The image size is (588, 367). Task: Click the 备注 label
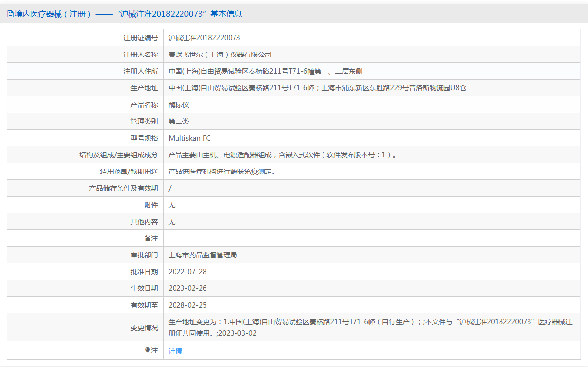click(151, 238)
